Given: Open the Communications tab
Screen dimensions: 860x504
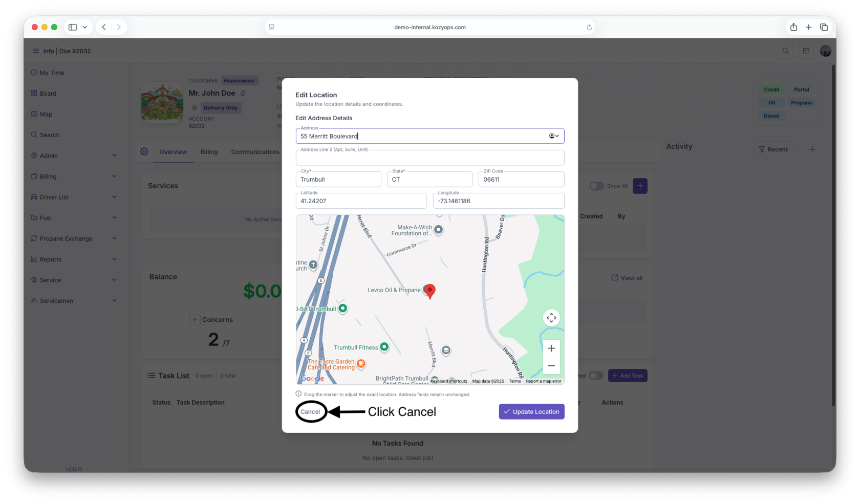Looking at the screenshot, I should (255, 152).
